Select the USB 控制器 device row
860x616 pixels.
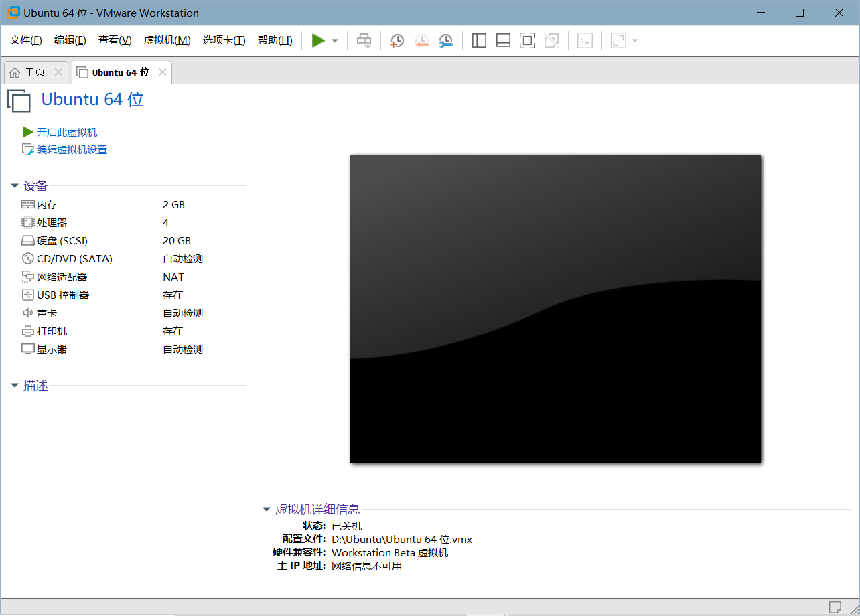coord(133,295)
